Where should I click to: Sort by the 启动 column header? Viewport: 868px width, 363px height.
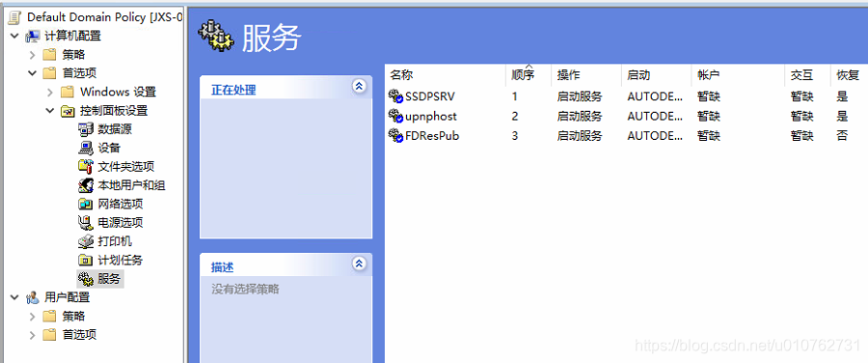point(657,75)
